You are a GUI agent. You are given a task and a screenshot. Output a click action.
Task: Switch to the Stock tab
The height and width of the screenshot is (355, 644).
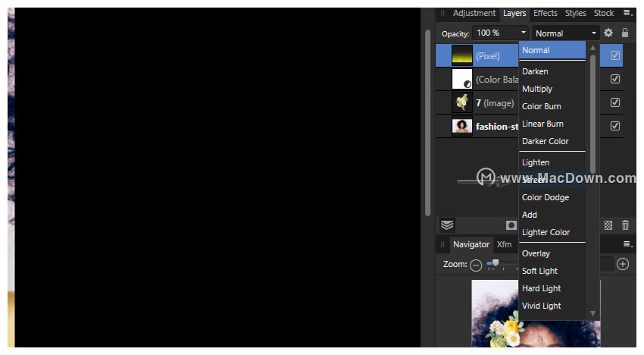pyautogui.click(x=604, y=13)
